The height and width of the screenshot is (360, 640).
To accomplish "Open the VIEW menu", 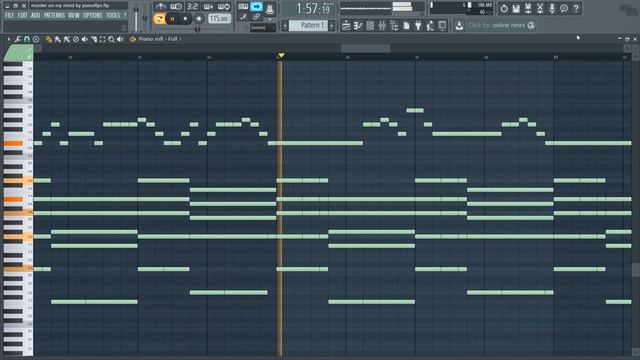I will coord(74,16).
